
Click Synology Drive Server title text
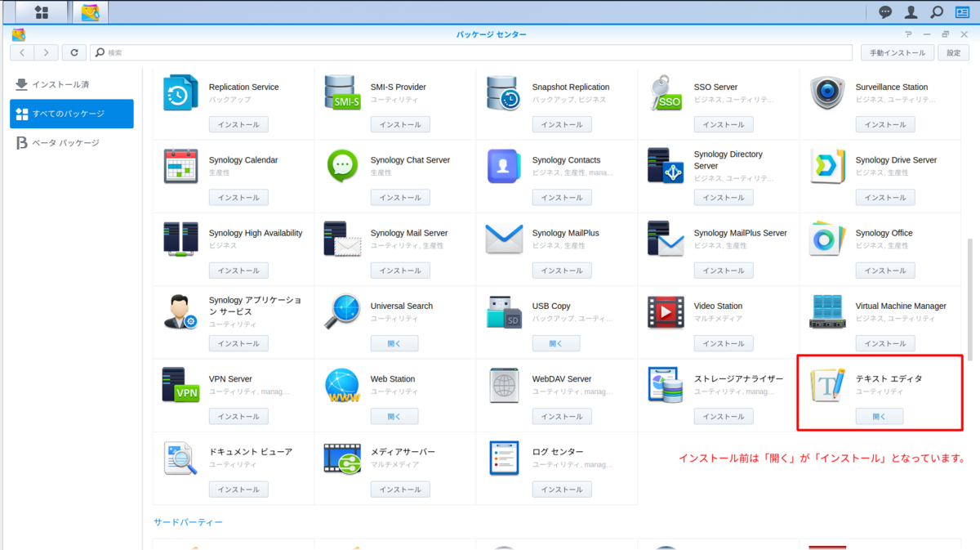(x=896, y=160)
